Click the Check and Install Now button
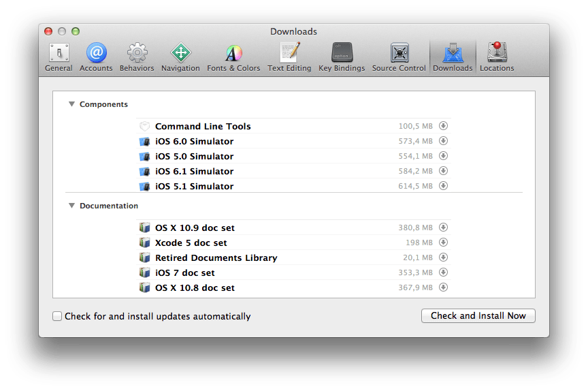Image resolution: width=588 pixels, height=391 pixels. 478,315
